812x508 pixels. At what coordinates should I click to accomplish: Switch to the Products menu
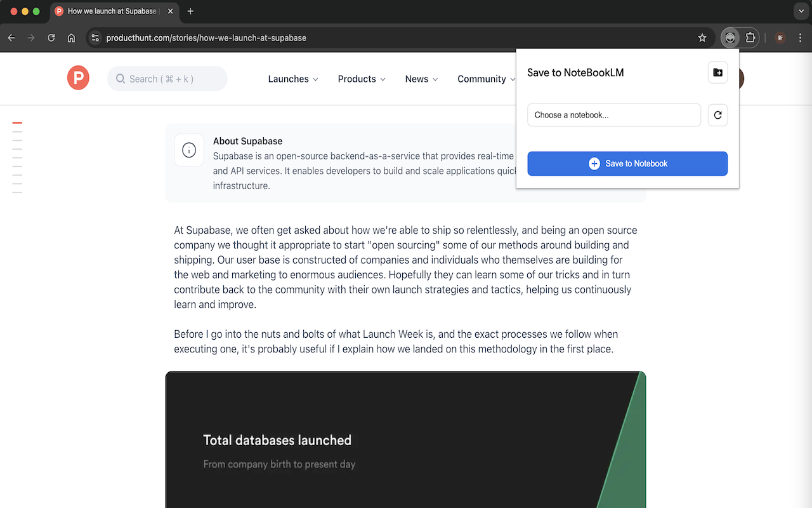[x=361, y=79]
